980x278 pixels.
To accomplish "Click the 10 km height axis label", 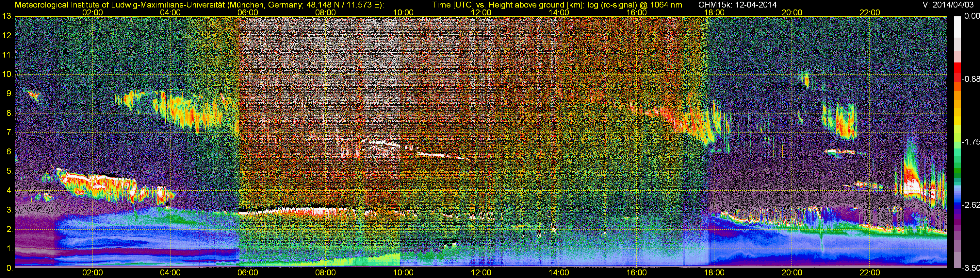I will (7, 74).
